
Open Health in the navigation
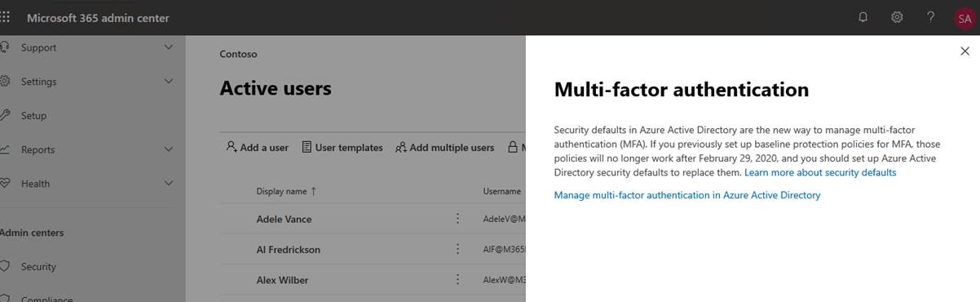click(35, 184)
